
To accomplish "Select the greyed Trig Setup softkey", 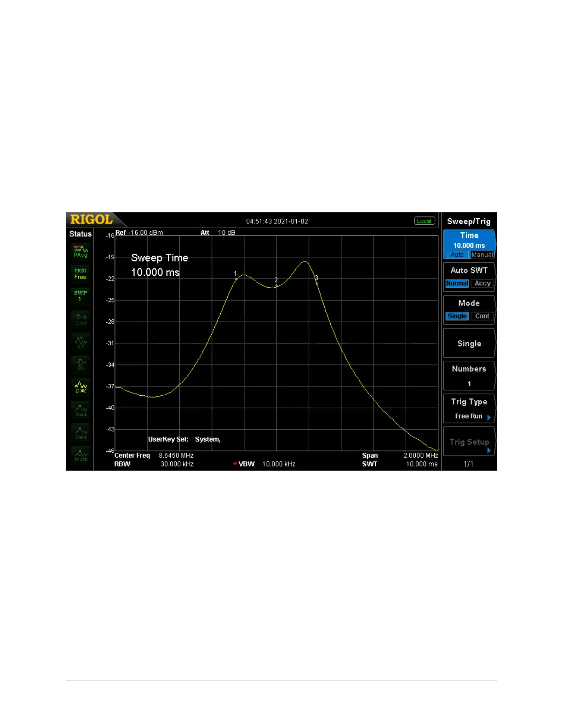I will (x=469, y=442).
